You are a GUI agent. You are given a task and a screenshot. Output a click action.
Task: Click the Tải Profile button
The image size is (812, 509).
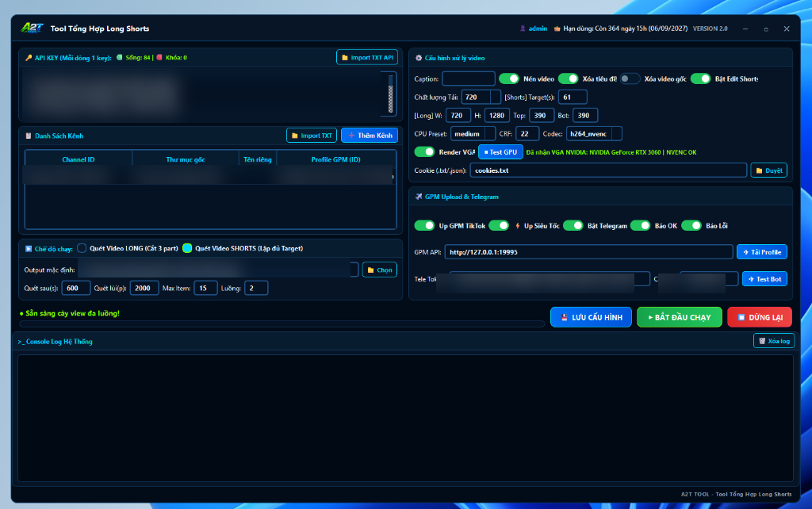(762, 252)
